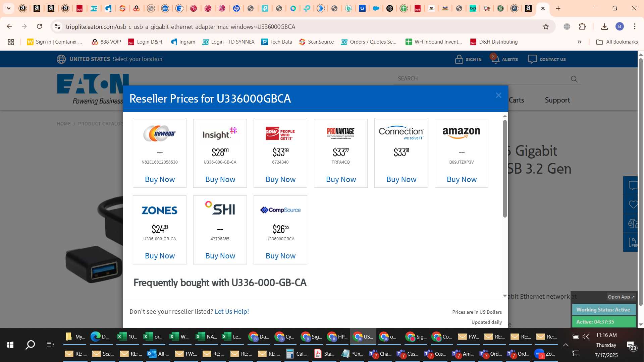Click the Newegg reseller logo
The image size is (644, 362).
160,133
